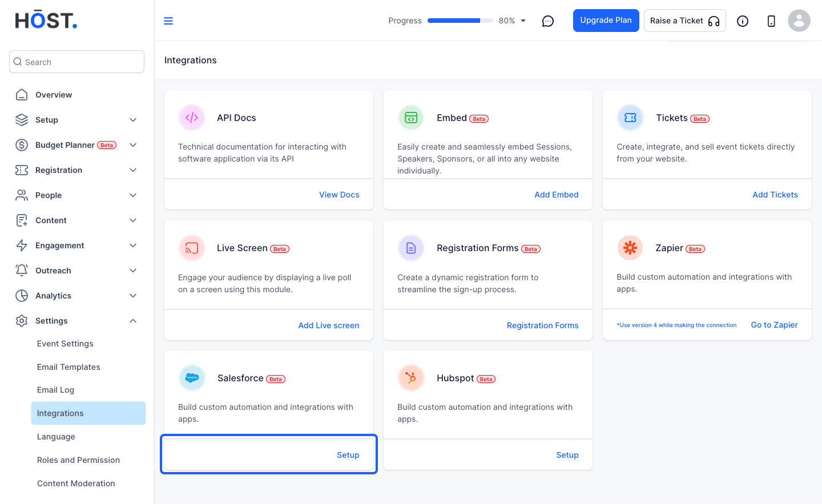
Task: Click the progress bar at 80%
Action: (460, 21)
